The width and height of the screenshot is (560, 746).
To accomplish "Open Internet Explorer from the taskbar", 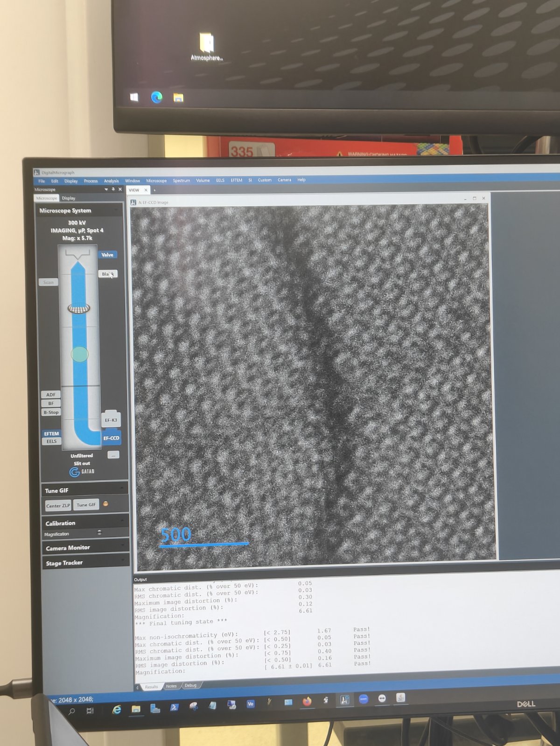I will tap(117, 709).
